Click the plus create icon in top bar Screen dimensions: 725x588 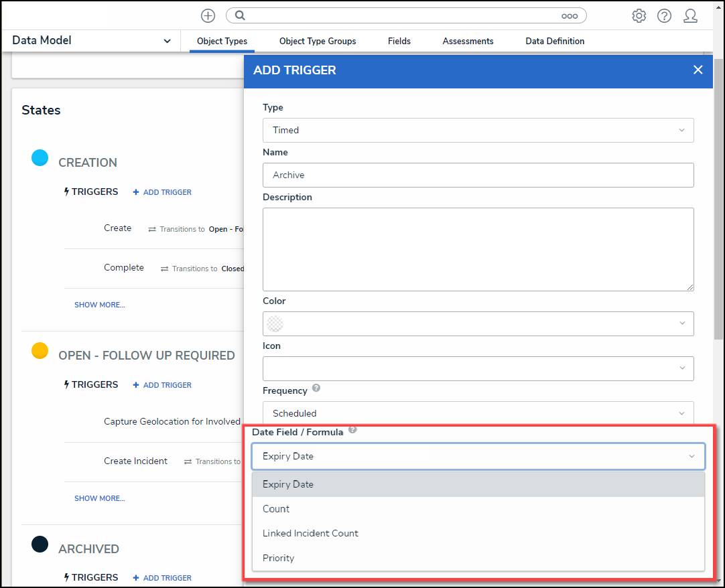[208, 15]
